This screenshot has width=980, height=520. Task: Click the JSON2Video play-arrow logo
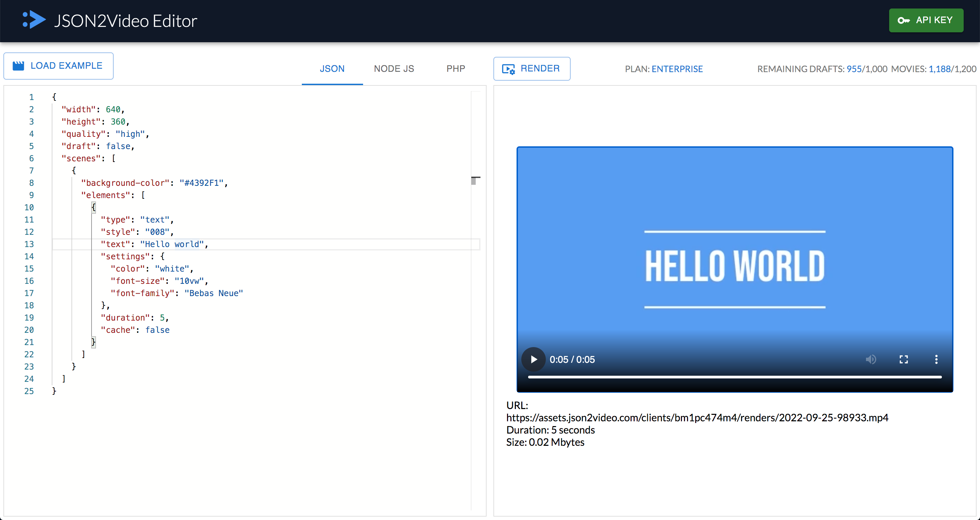[x=34, y=20]
